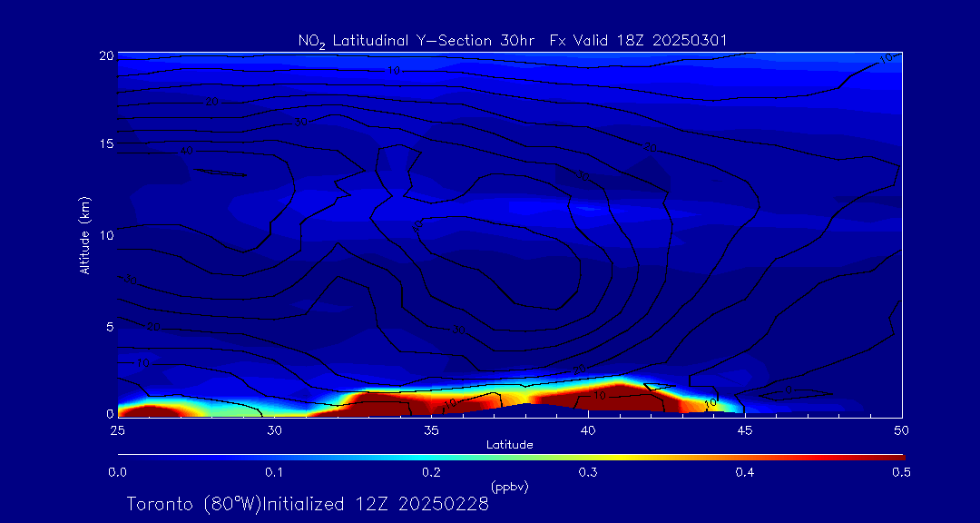Click altitude axis tick label "5"
Image resolution: width=980 pixels, height=523 pixels.
click(x=110, y=327)
